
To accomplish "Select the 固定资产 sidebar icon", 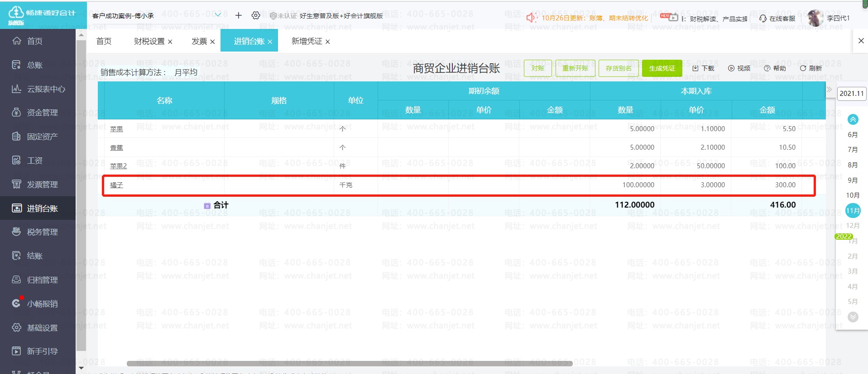I will (16, 137).
